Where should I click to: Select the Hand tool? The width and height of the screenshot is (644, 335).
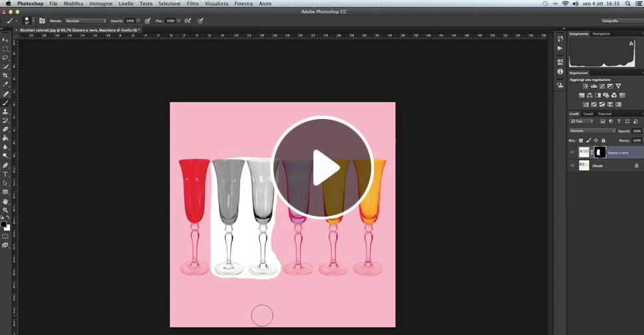5,201
